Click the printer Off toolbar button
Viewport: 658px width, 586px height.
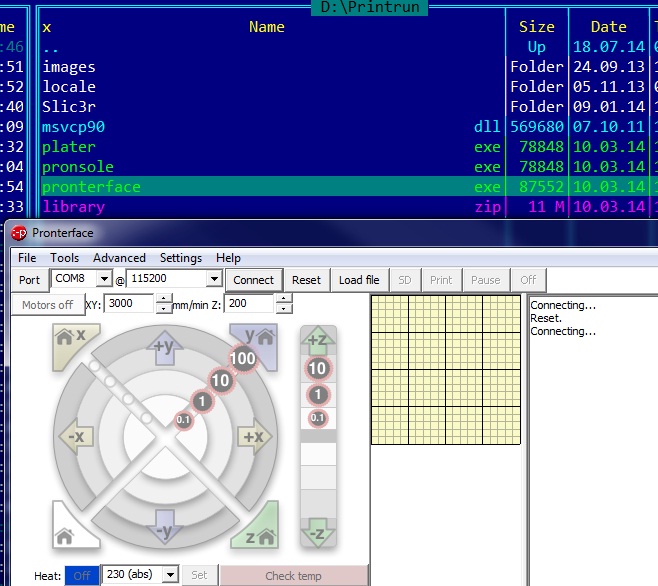tap(528, 280)
